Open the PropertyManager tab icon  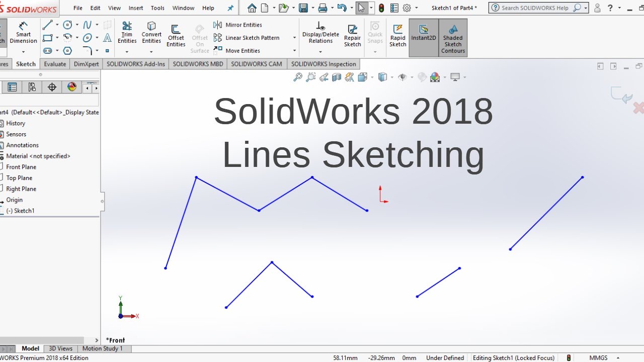12,87
